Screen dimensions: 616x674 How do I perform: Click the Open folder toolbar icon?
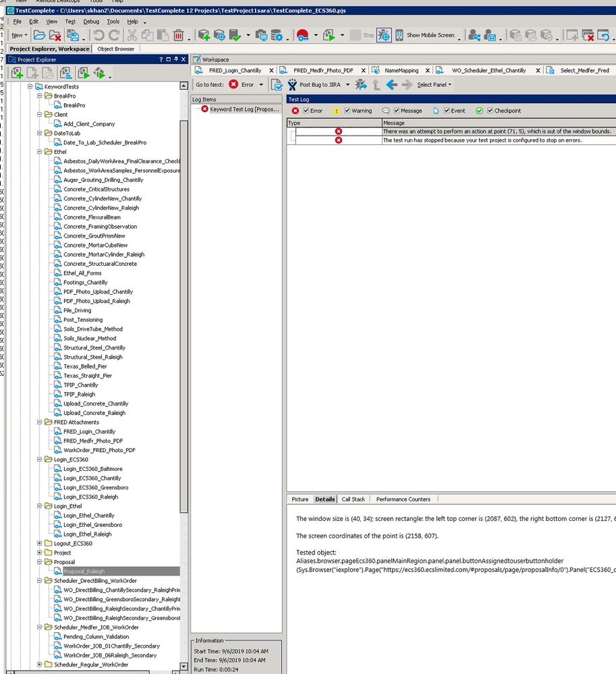[39, 35]
